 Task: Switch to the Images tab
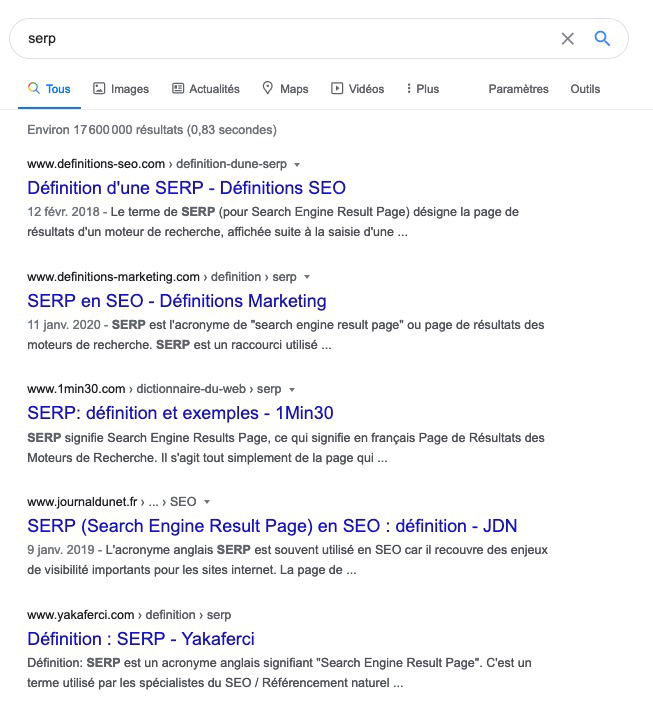coord(121,89)
